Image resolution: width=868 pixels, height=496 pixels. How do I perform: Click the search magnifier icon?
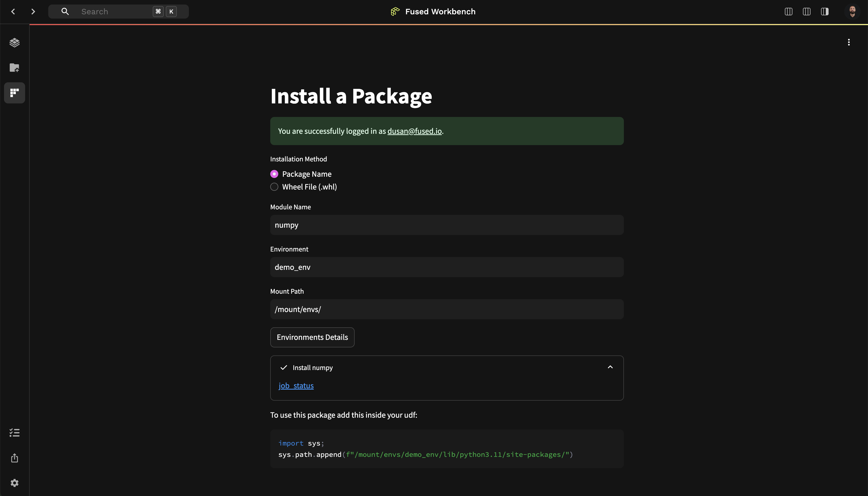click(65, 12)
